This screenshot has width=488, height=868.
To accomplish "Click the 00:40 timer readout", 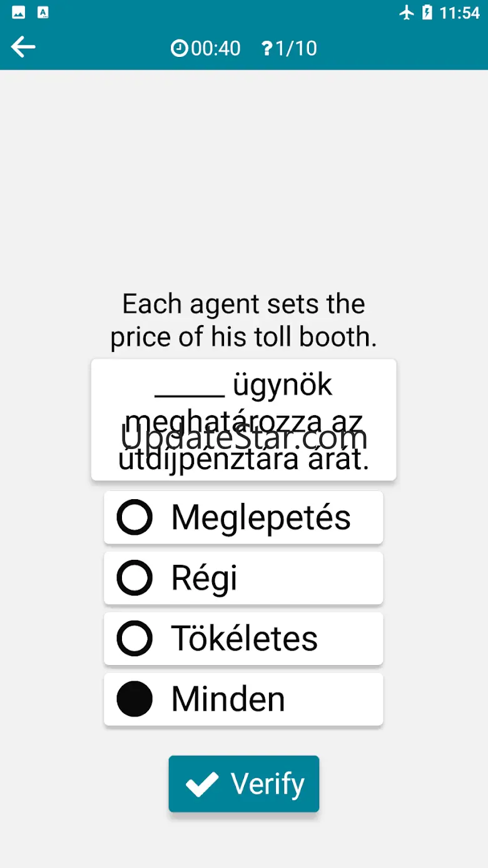I will click(216, 48).
